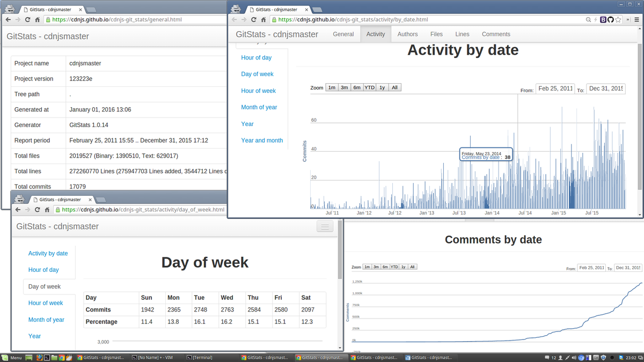Open Chrome hamburger menu in by_date window
Screen dimensions: 644x362
(x=637, y=19)
